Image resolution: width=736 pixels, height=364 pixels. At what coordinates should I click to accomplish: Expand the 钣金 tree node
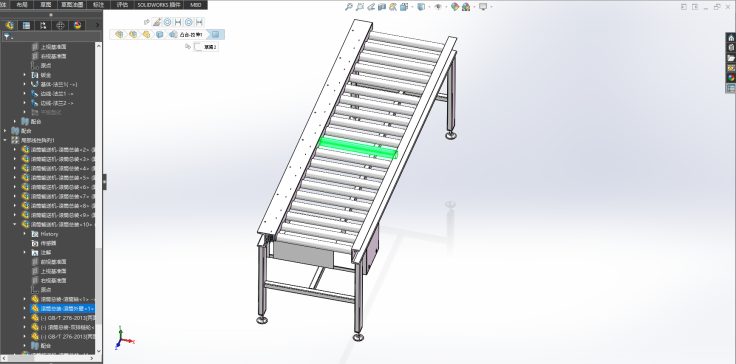(25, 75)
